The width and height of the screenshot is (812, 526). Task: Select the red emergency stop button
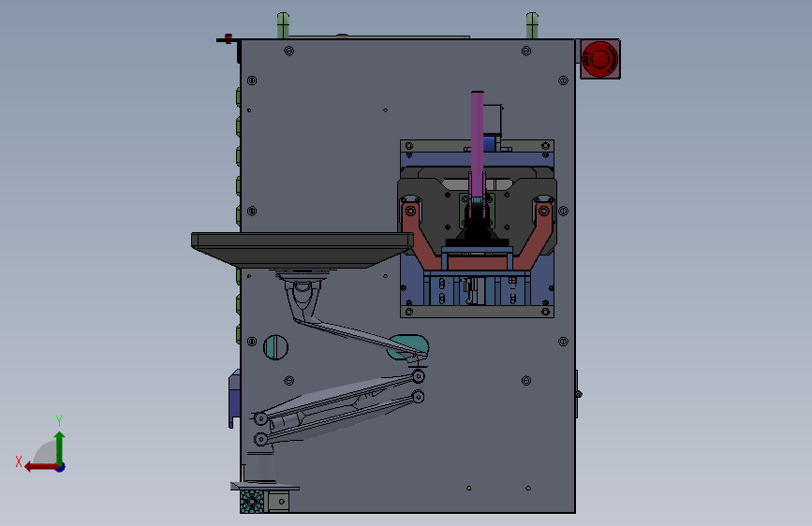pyautogui.click(x=599, y=59)
